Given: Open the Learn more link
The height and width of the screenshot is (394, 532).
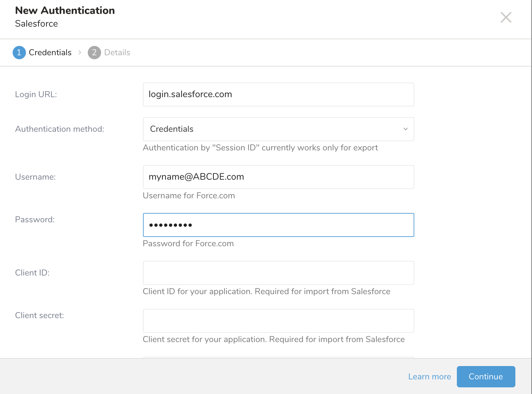Looking at the screenshot, I should (429, 377).
